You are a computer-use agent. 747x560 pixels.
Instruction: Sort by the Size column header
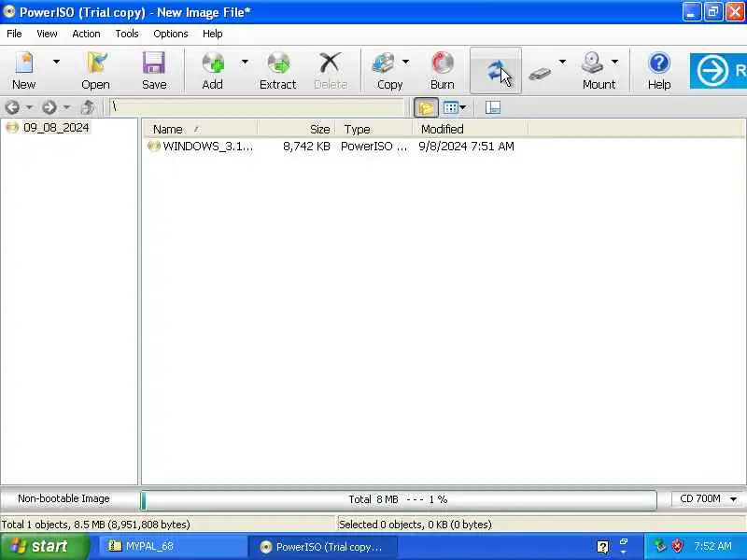pyautogui.click(x=296, y=129)
